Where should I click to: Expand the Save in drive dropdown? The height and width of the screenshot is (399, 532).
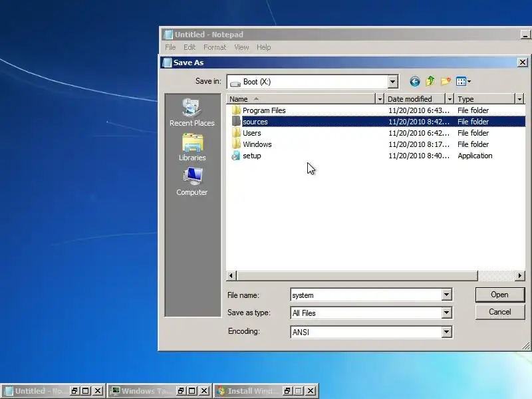(x=392, y=81)
